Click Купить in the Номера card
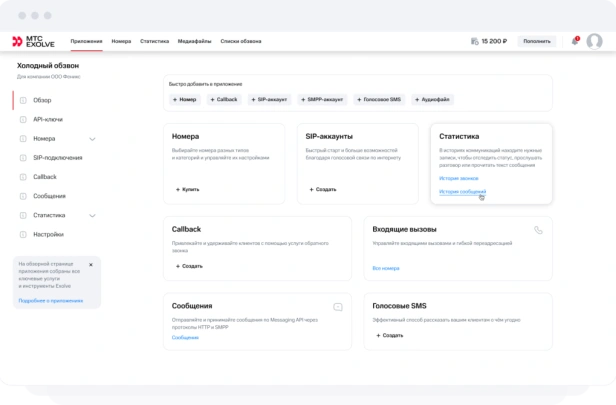616x405 pixels. click(187, 189)
